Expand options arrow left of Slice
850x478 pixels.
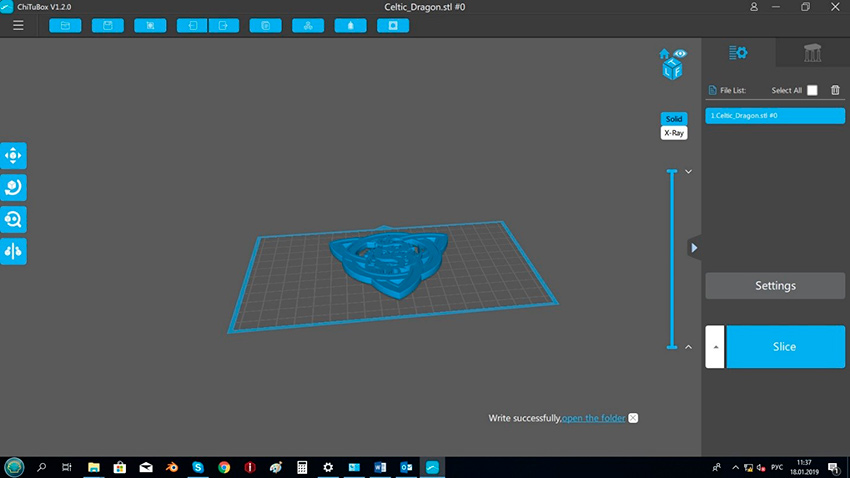pyautogui.click(x=714, y=347)
